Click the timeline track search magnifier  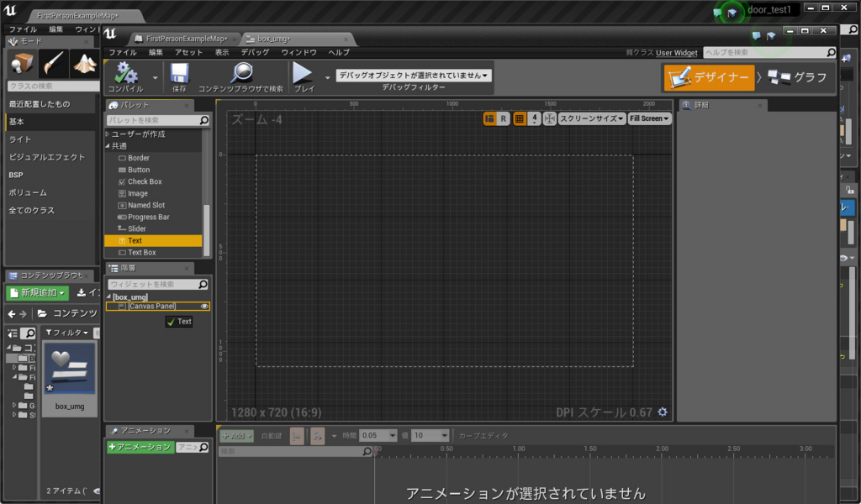pos(367,451)
